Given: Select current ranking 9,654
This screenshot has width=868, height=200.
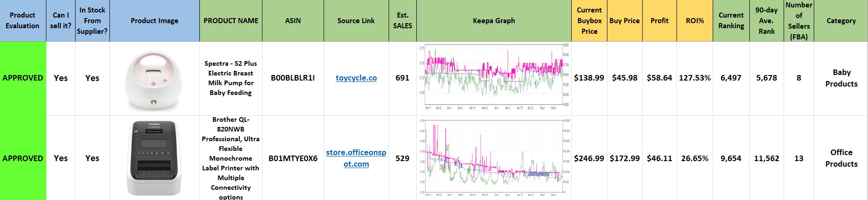Looking at the screenshot, I should click(731, 158).
